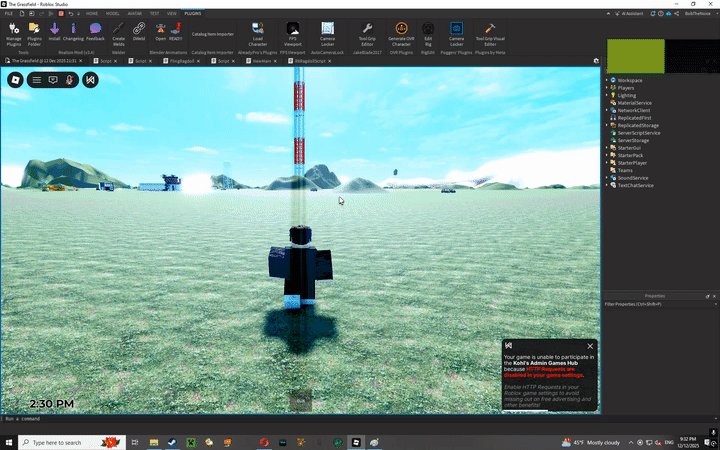
Task: Click the Windows Start button
Action: tap(9, 441)
